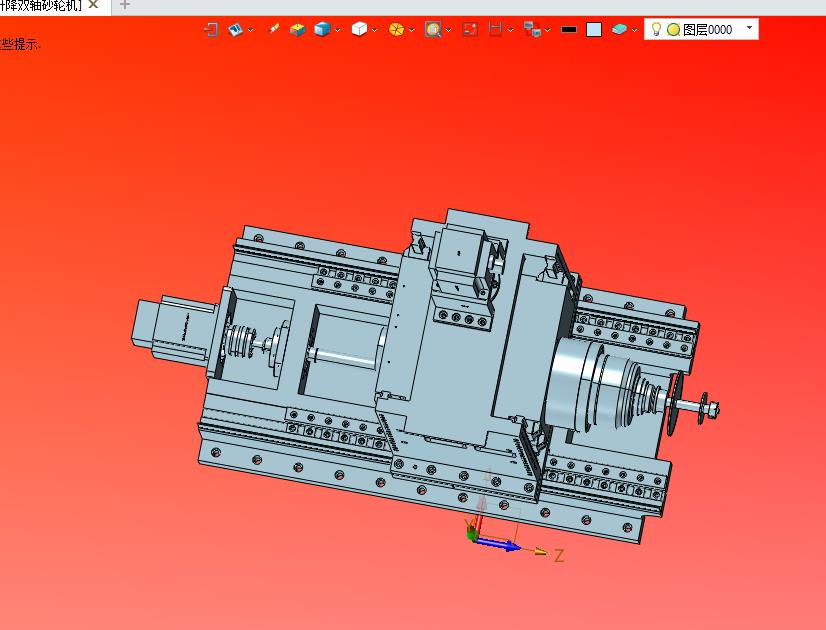This screenshot has width=826, height=630.
Task: Click the red overlapping windows icon
Action: [x=532, y=29]
